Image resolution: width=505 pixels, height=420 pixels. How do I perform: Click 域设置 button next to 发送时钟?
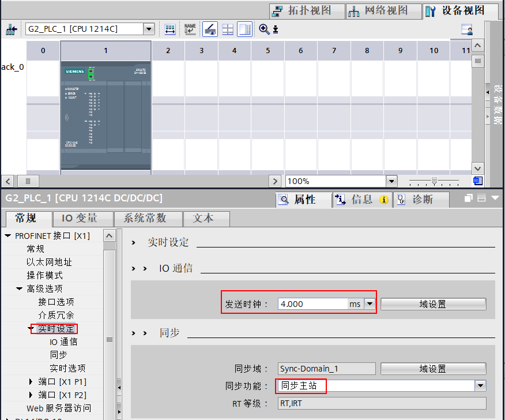point(433,304)
